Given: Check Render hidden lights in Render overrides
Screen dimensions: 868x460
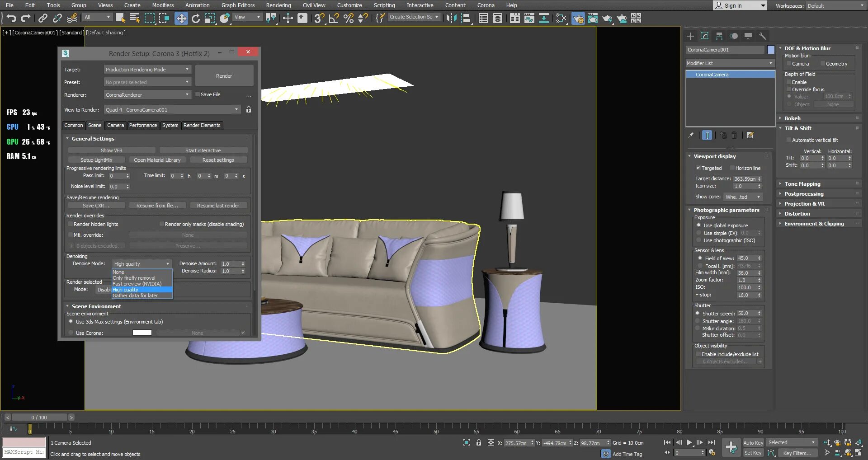Looking at the screenshot, I should (71, 224).
